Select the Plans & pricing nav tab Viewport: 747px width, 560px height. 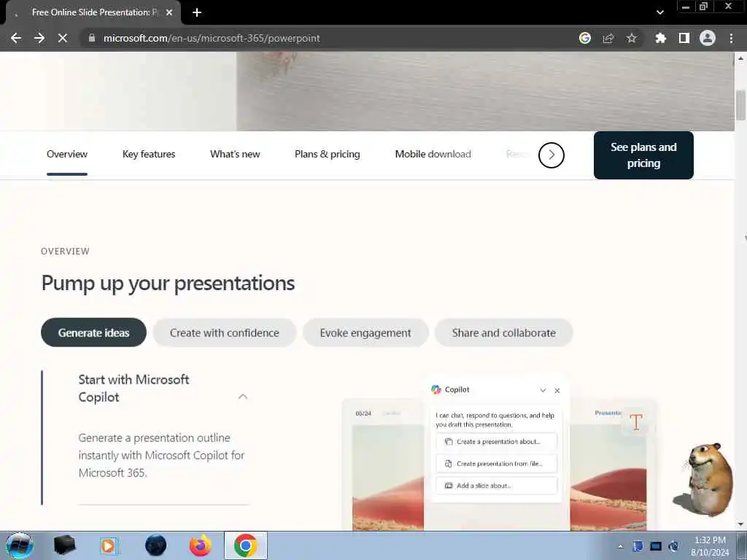[x=328, y=155]
